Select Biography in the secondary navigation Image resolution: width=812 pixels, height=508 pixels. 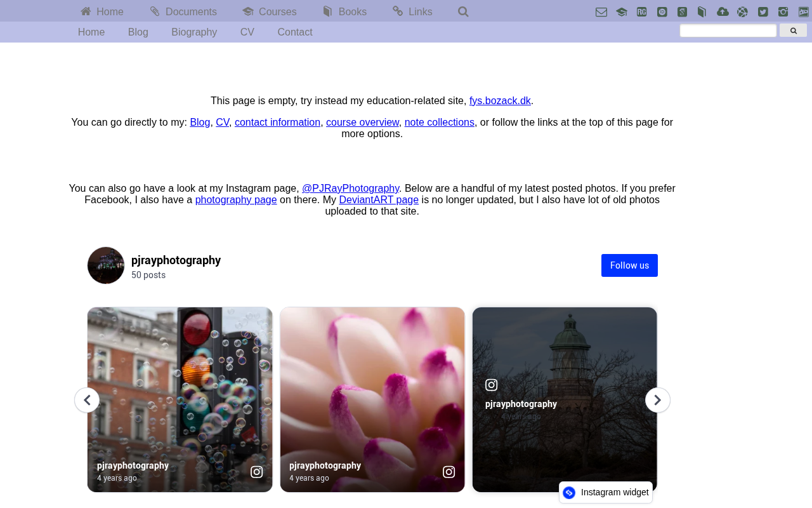click(194, 32)
